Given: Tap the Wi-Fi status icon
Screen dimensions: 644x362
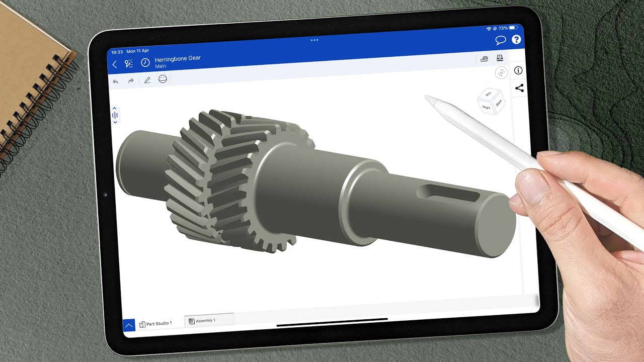Looking at the screenshot, I should point(488,28).
